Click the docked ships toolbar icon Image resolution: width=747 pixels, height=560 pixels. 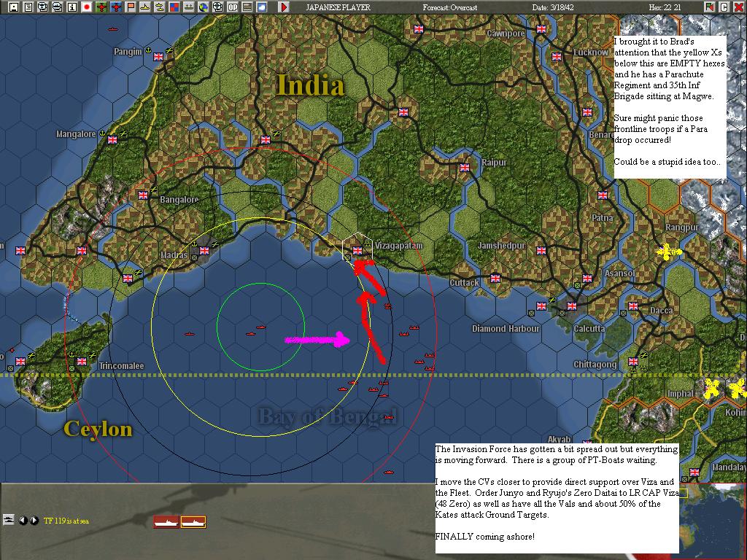[x=189, y=7]
